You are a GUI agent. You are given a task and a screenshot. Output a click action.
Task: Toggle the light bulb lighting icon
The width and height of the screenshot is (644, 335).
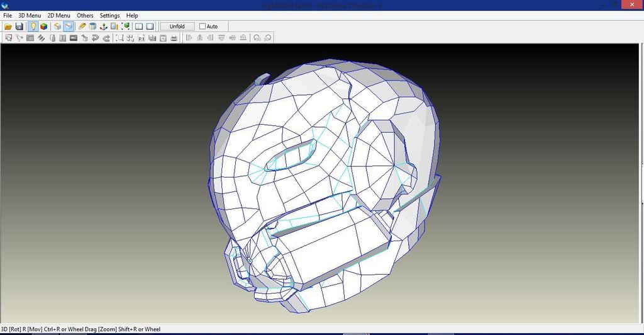[33, 26]
